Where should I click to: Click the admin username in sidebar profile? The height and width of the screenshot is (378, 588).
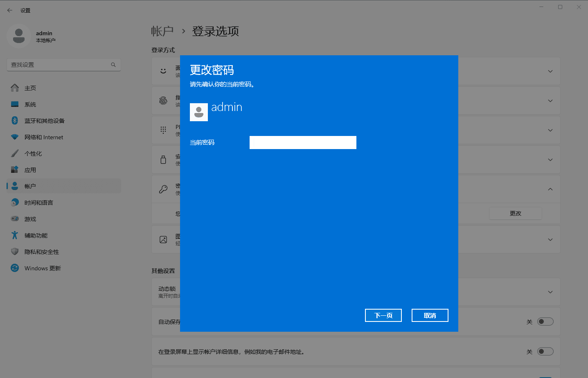click(x=44, y=33)
